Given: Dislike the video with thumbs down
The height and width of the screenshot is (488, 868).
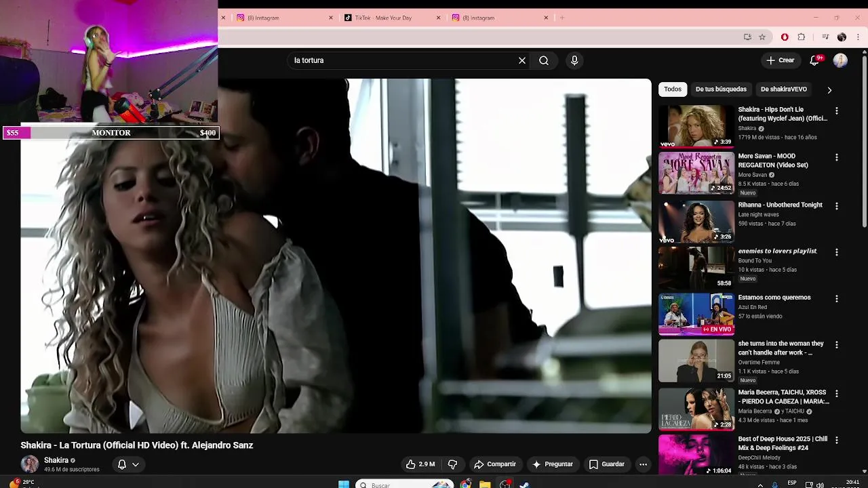Looking at the screenshot, I should (x=452, y=464).
